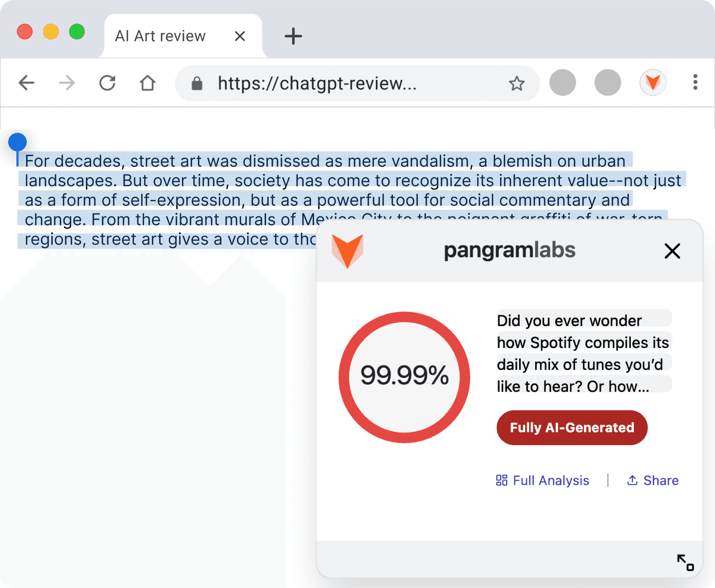This screenshot has width=715, height=588.
Task: Click the home icon in the toolbar
Action: [x=147, y=83]
